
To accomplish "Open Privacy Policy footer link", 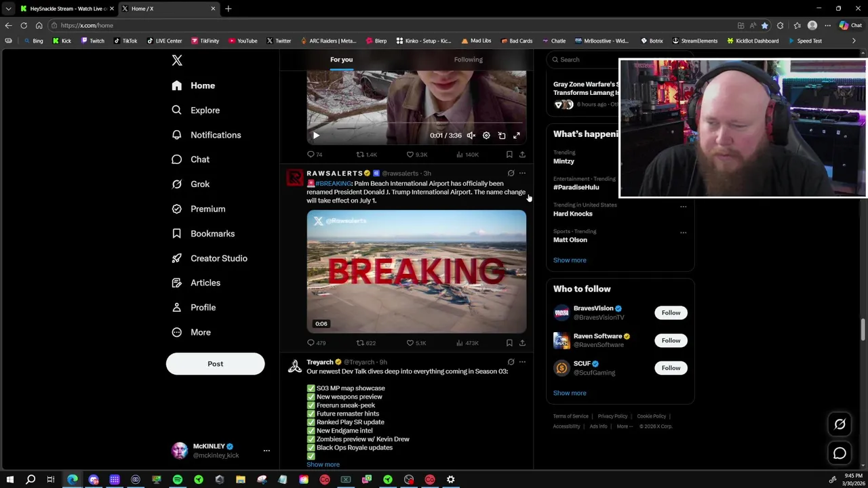I will coord(612,417).
